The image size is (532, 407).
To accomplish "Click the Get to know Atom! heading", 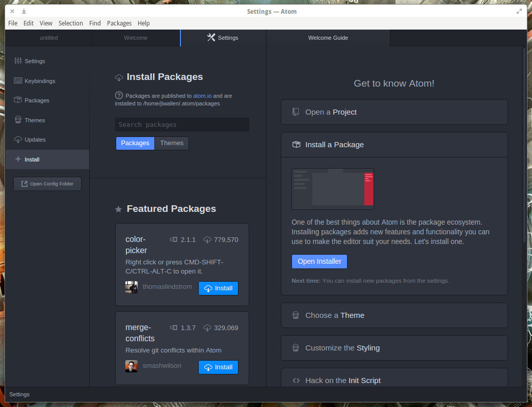I will click(x=394, y=84).
